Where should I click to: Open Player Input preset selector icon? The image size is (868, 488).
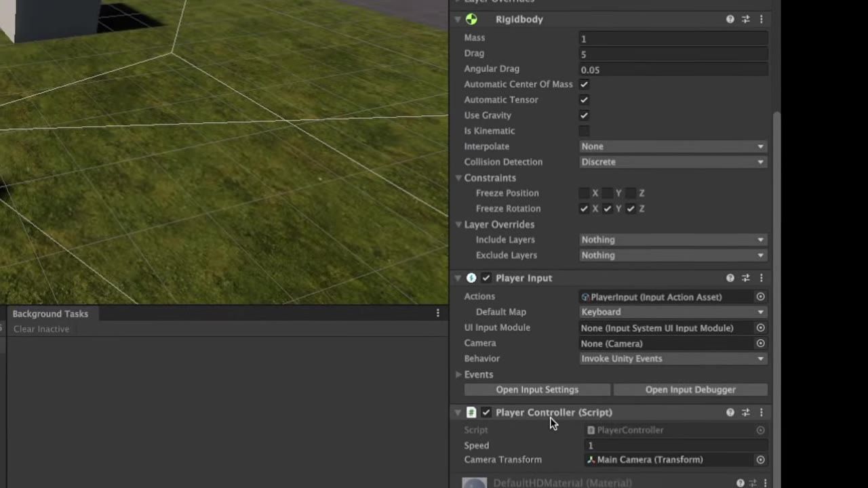[745, 278]
